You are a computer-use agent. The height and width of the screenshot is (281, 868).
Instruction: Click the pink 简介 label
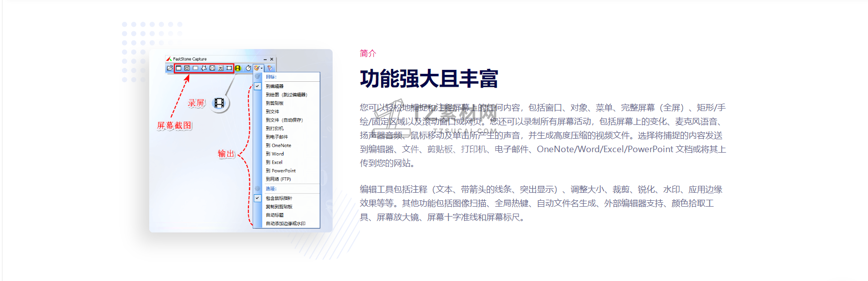pos(368,54)
